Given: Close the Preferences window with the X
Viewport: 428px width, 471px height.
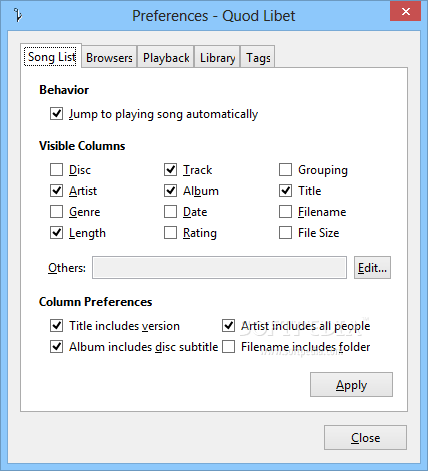Looking at the screenshot, I should click(405, 11).
